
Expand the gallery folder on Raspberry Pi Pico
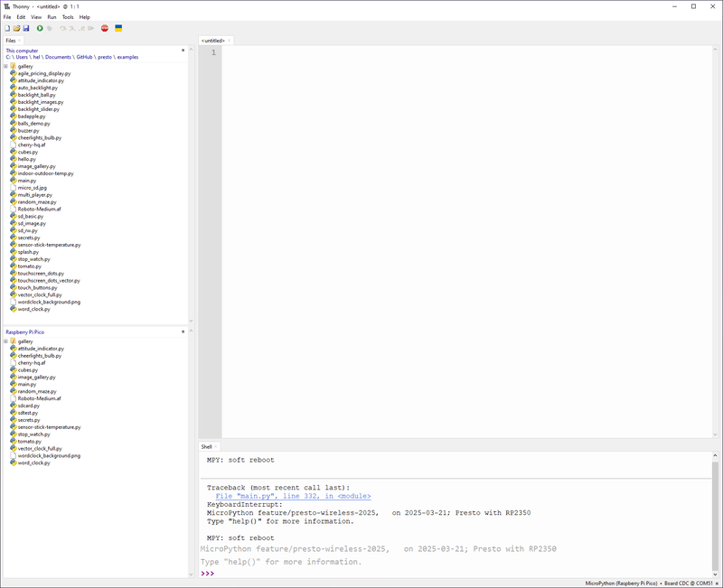[x=5, y=341]
